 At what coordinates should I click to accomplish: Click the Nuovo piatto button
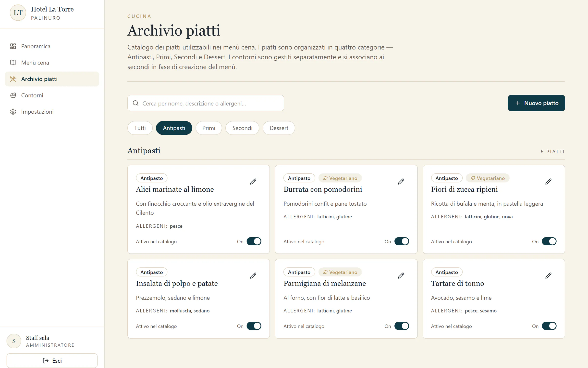click(x=536, y=103)
